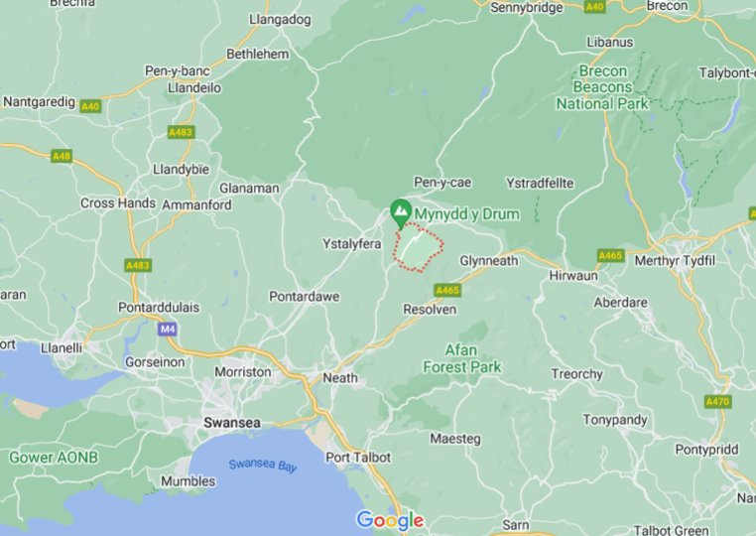Click inside the red dotted boundary area
756x536 pixels.
pyautogui.click(x=419, y=248)
